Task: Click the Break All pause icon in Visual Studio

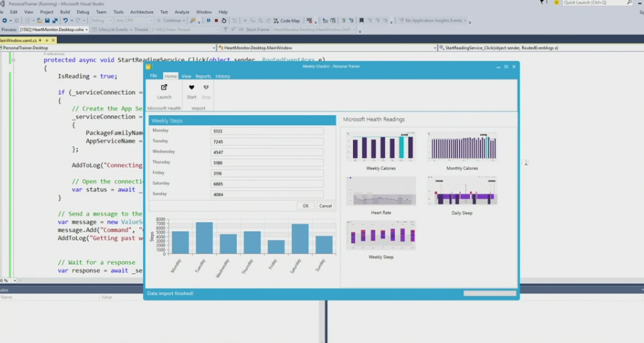Action: (209, 20)
